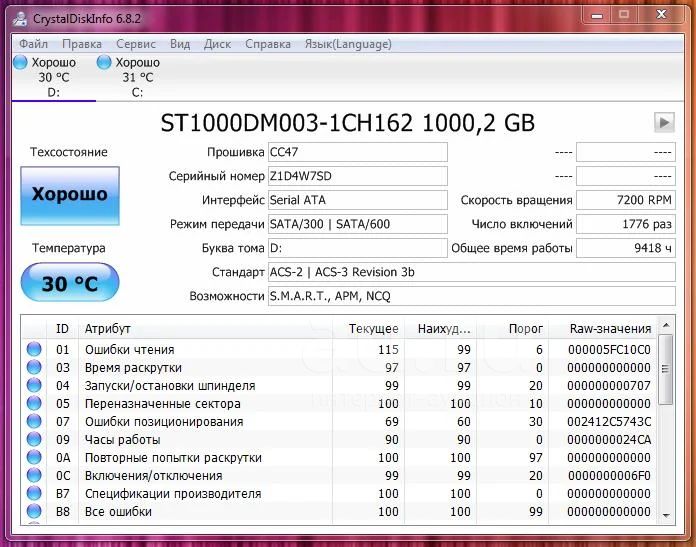
Task: Click status orb for 07 Ошибки позиционирования
Action: [x=34, y=421]
